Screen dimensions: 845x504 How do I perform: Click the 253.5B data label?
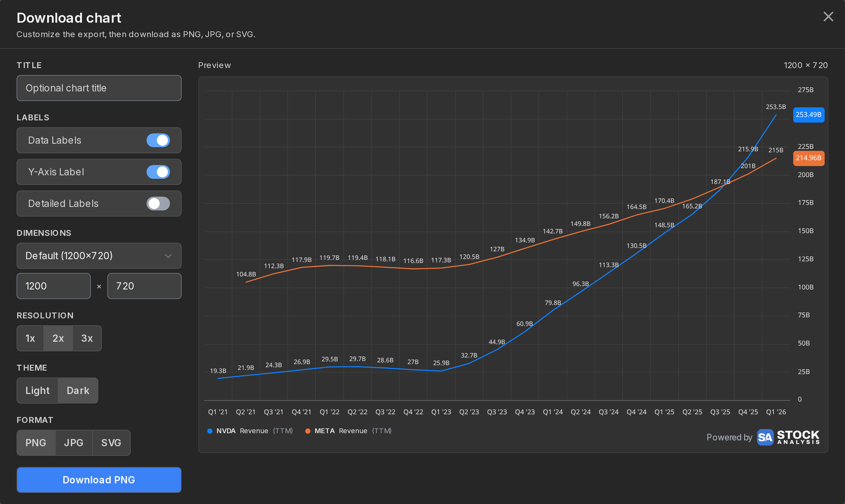coord(776,107)
